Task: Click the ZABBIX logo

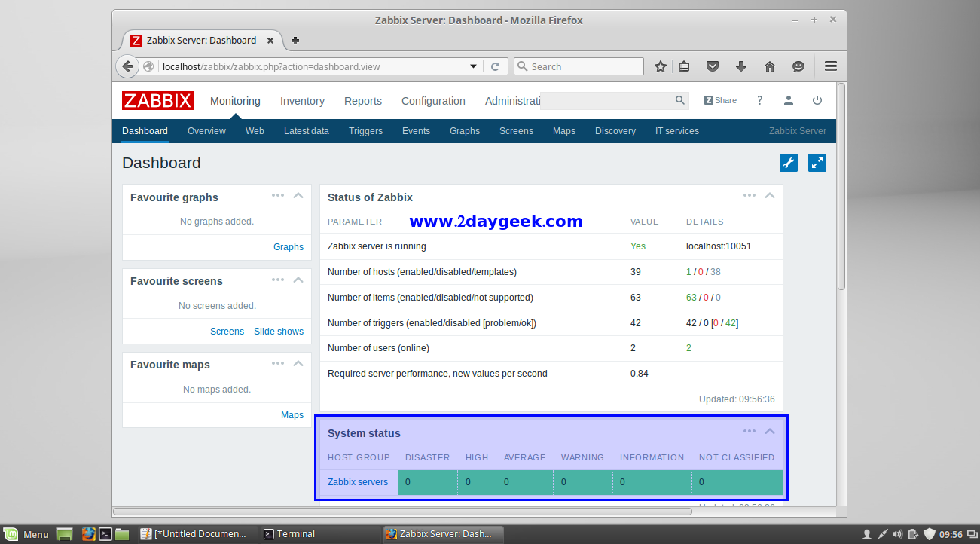Action: tap(157, 101)
